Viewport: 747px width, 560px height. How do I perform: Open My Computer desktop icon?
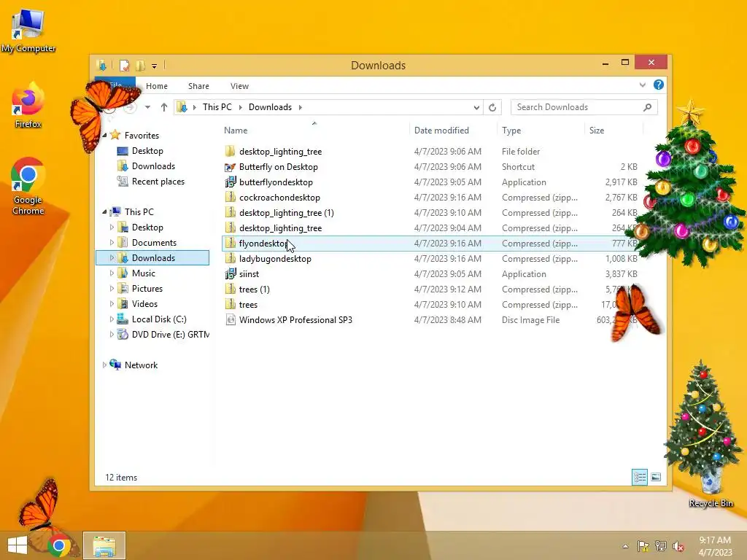pos(28,31)
